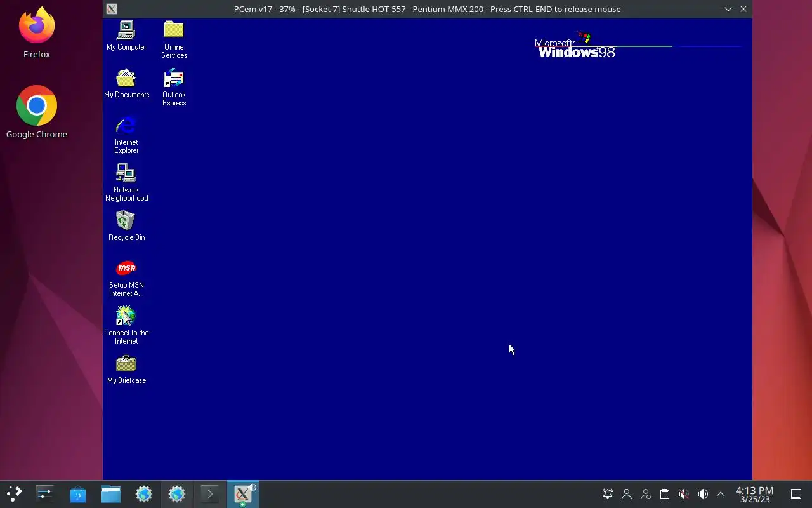The image size is (812, 508).
Task: Select the Internet Explorer desktop icon
Action: (x=126, y=135)
